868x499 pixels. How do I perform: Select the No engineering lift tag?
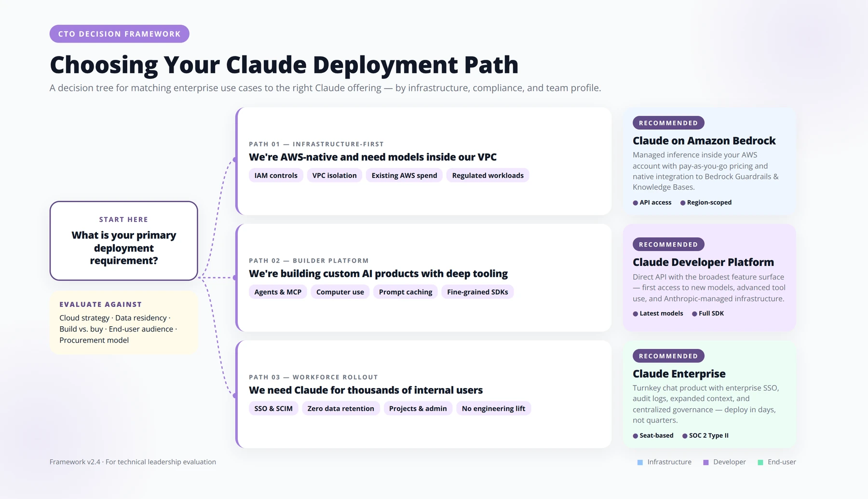[493, 408]
